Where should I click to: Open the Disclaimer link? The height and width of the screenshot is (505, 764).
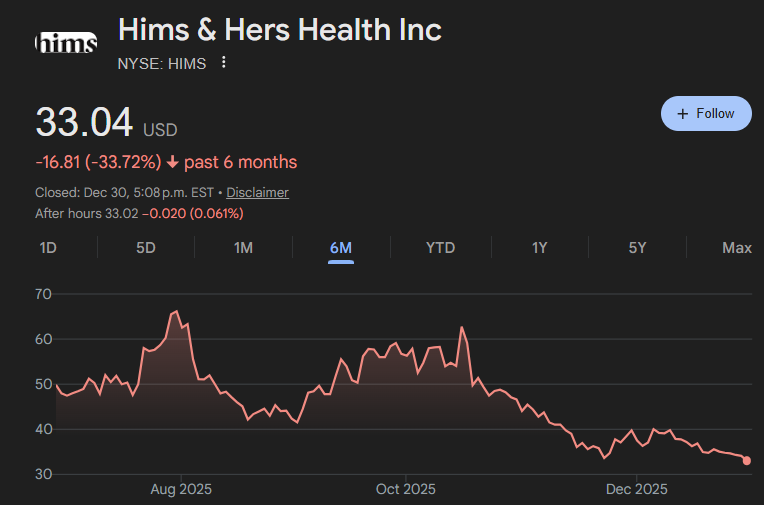pos(257,193)
